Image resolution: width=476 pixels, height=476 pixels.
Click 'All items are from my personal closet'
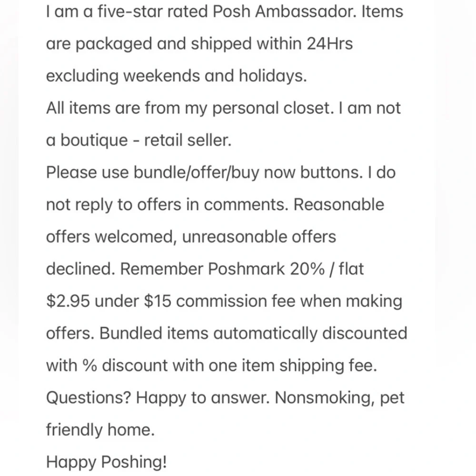coord(190,108)
